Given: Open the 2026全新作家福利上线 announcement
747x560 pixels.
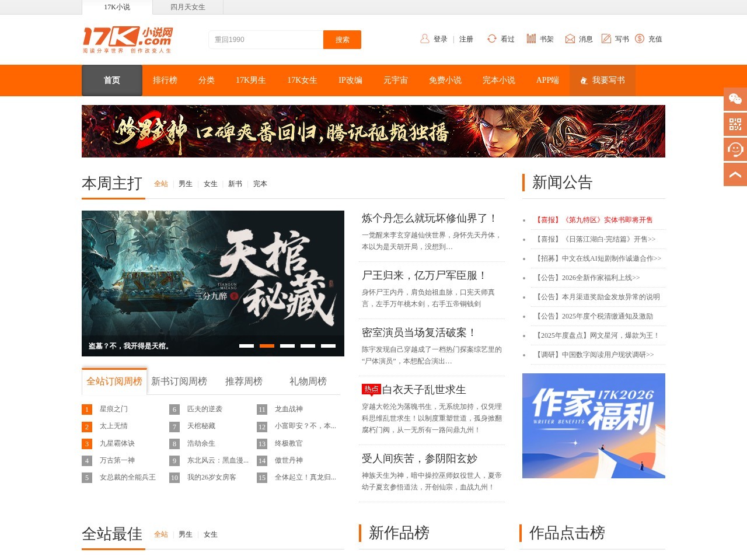Looking at the screenshot, I should point(587,278).
